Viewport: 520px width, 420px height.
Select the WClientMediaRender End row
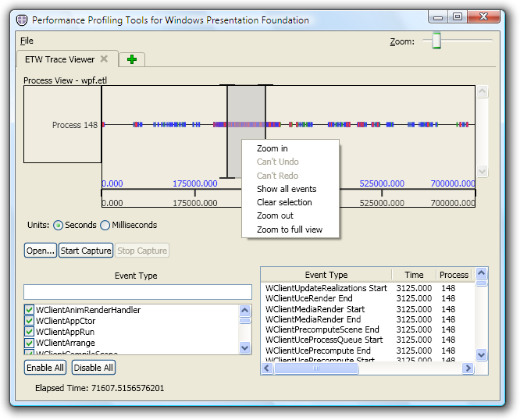368,319
